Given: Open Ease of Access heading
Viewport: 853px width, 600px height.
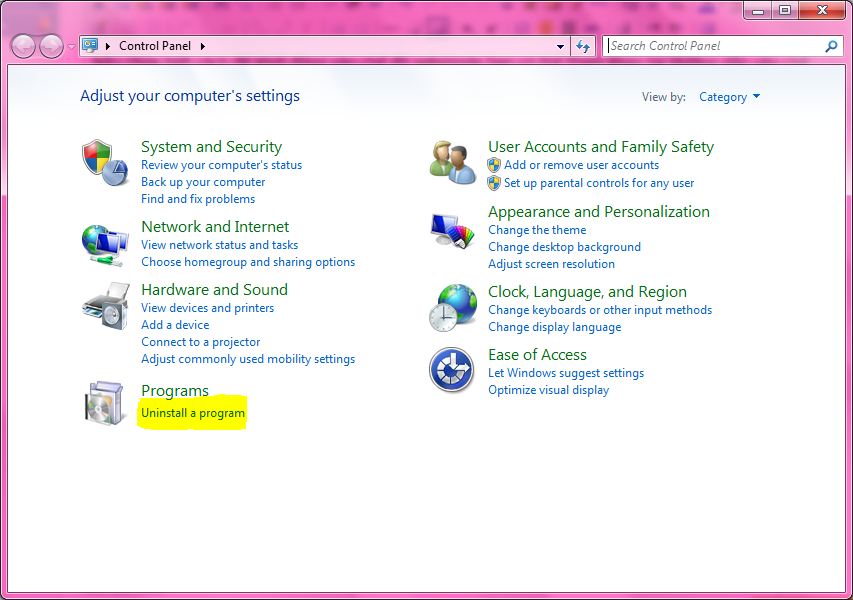Looking at the screenshot, I should pyautogui.click(x=537, y=355).
